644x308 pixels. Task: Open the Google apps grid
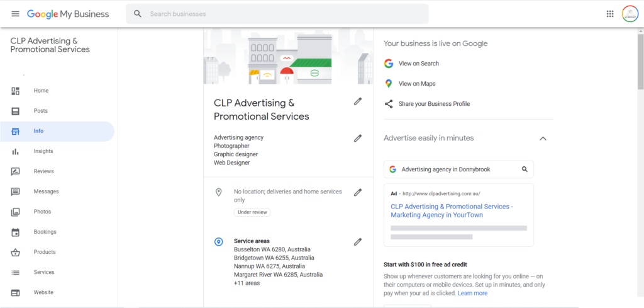pyautogui.click(x=610, y=14)
